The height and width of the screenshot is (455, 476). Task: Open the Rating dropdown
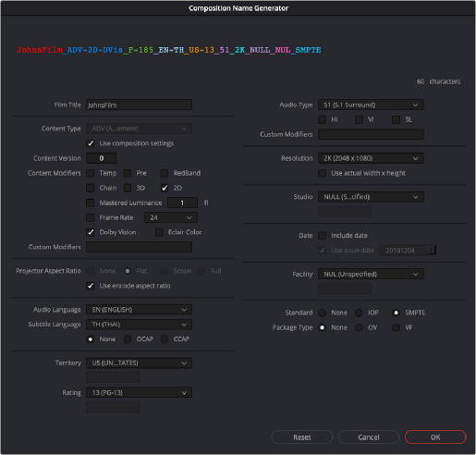139,392
